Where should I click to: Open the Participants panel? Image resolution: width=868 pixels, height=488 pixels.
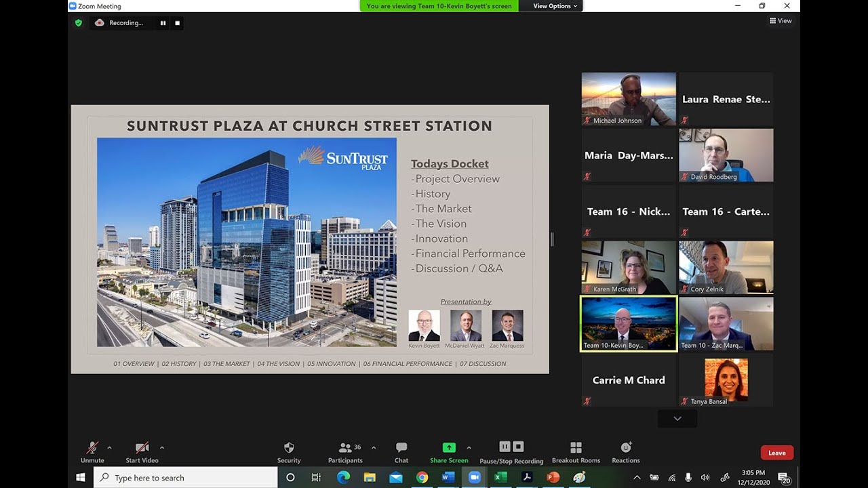pyautogui.click(x=346, y=453)
